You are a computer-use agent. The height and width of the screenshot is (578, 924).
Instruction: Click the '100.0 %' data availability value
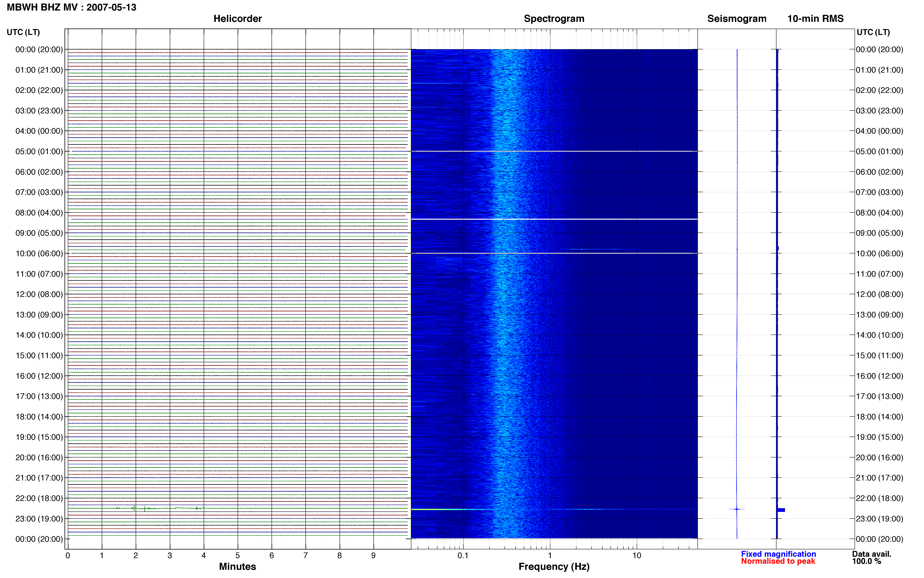[867, 561]
